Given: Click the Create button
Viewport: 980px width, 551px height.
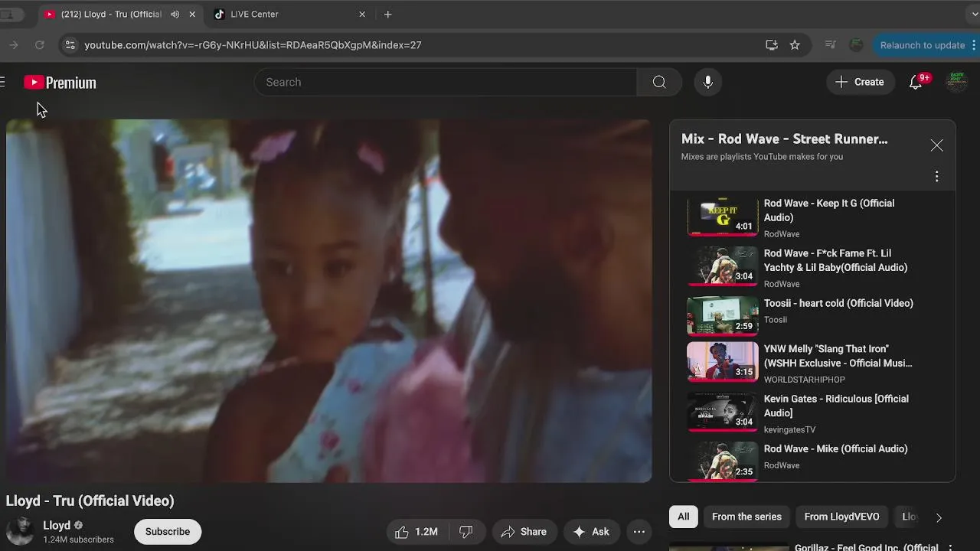Looking at the screenshot, I should click(861, 82).
